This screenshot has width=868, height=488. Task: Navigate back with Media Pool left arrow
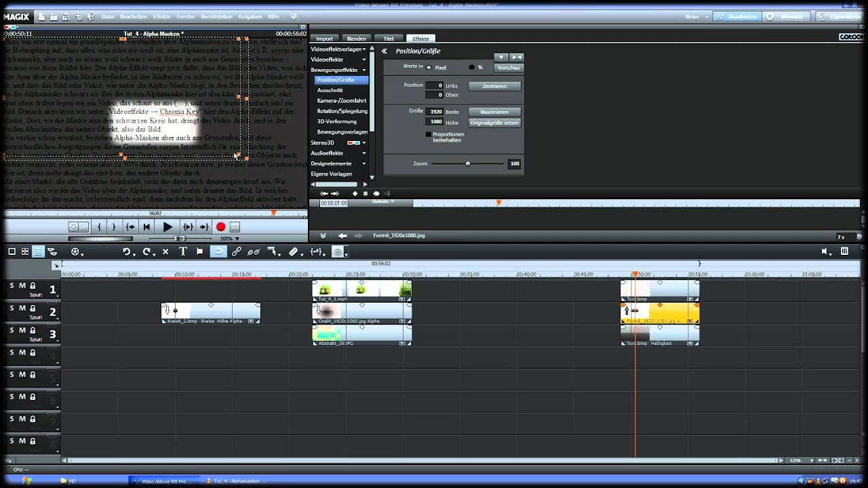(x=342, y=235)
